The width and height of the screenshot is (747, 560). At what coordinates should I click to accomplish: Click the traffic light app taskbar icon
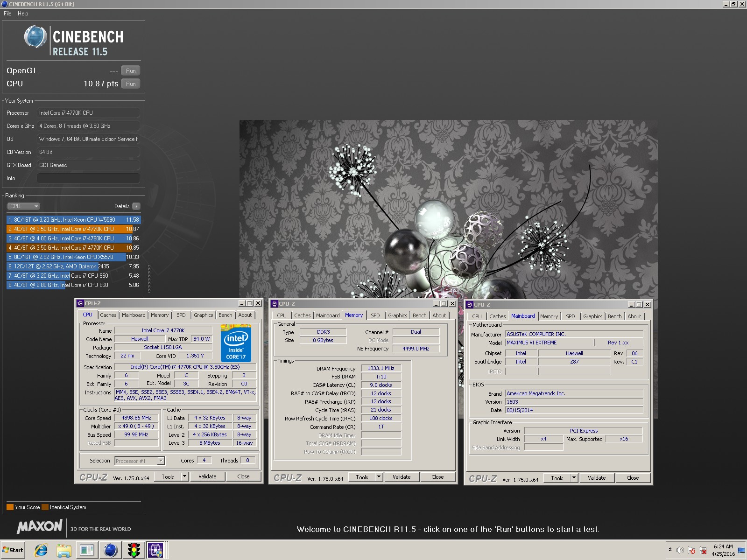pos(134,550)
